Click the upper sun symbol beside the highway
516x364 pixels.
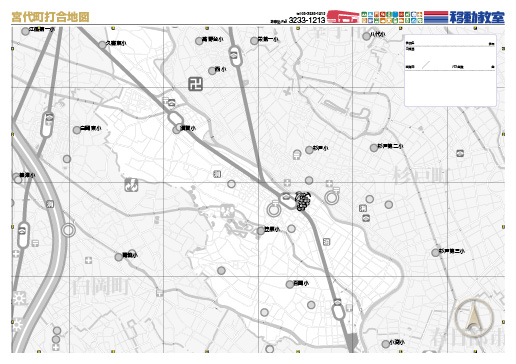(x=19, y=298)
